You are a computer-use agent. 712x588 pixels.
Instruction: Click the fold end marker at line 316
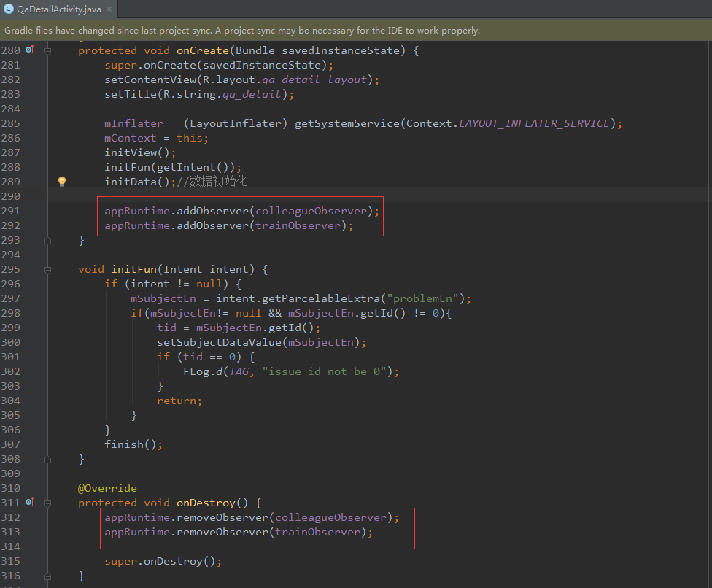pos(48,576)
